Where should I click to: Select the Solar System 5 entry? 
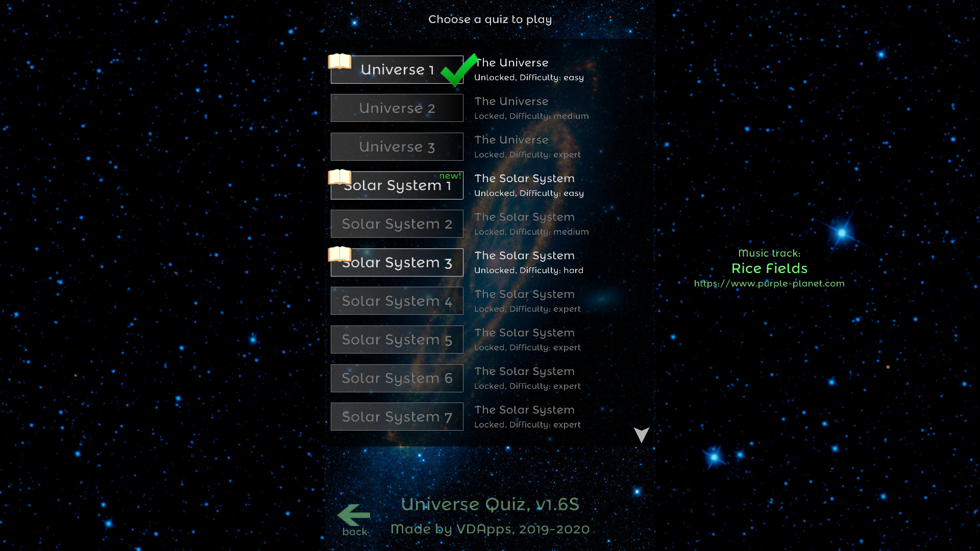pyautogui.click(x=397, y=339)
